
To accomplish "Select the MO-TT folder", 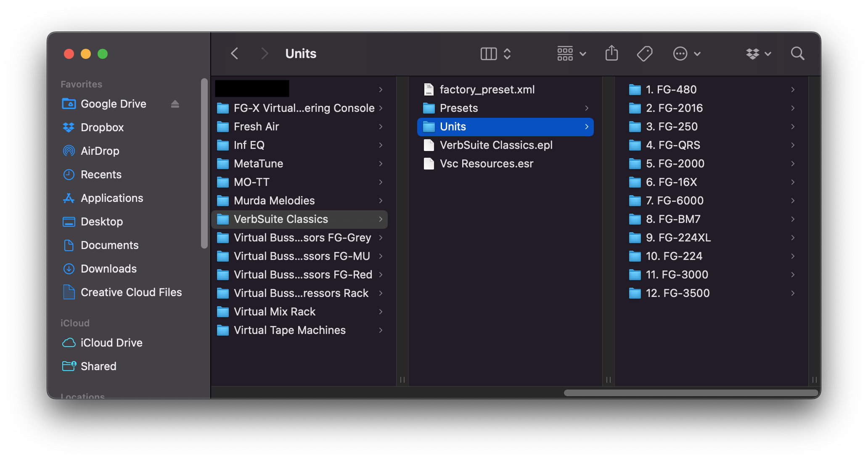I will [x=300, y=182].
